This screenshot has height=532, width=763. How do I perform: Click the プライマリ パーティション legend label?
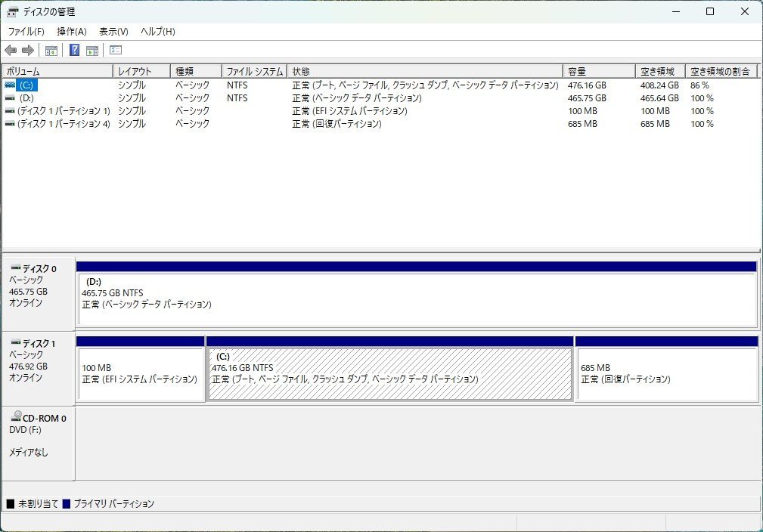(114, 504)
